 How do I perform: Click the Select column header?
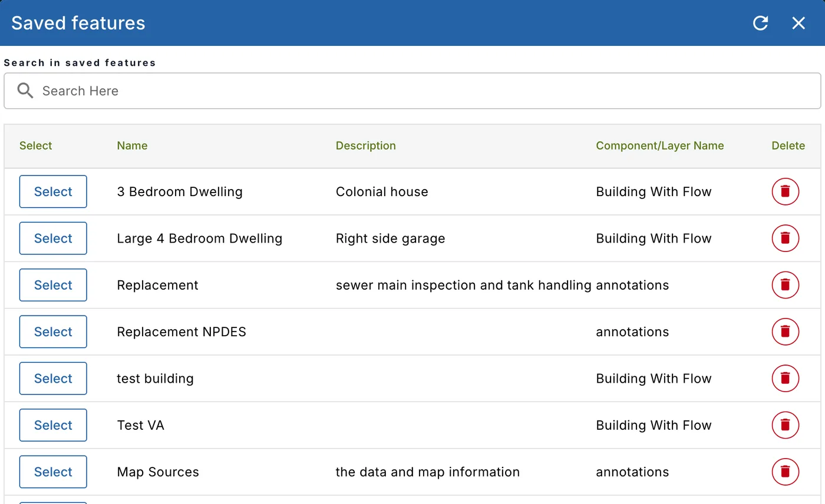pos(35,145)
